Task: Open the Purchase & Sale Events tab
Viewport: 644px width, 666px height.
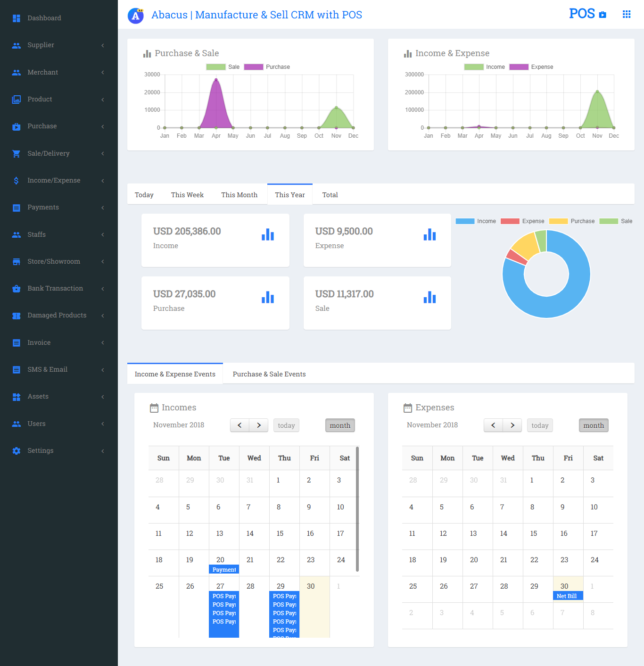Action: pos(269,374)
